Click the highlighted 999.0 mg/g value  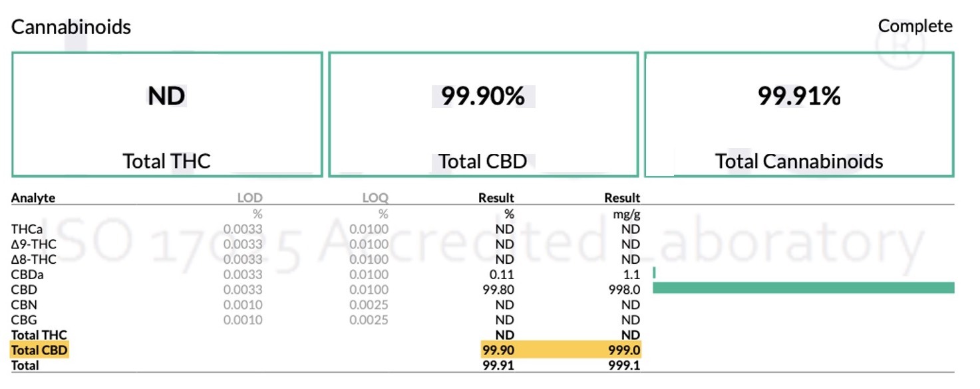point(625,350)
